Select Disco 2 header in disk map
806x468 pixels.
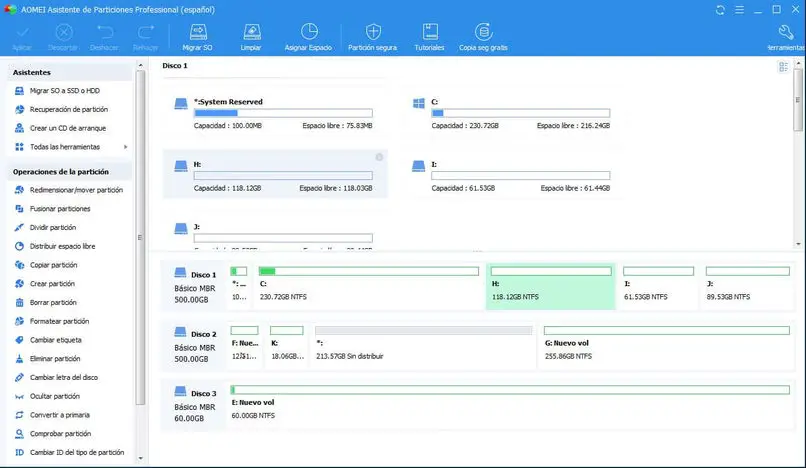[x=195, y=345]
